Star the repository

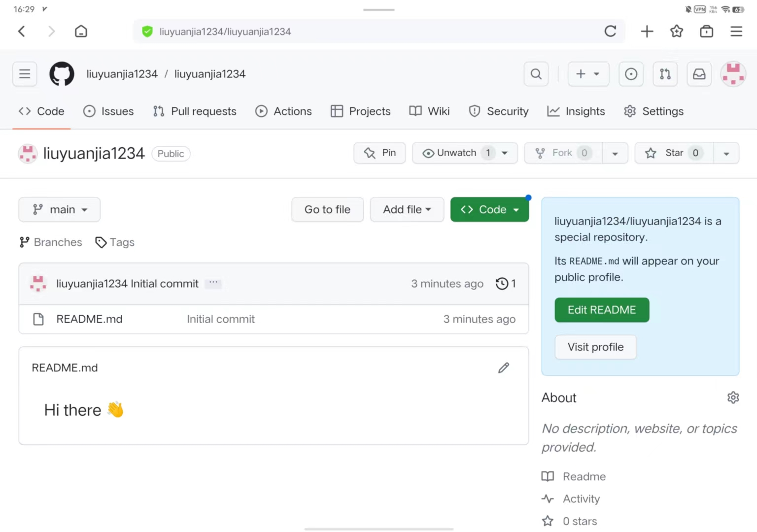674,153
